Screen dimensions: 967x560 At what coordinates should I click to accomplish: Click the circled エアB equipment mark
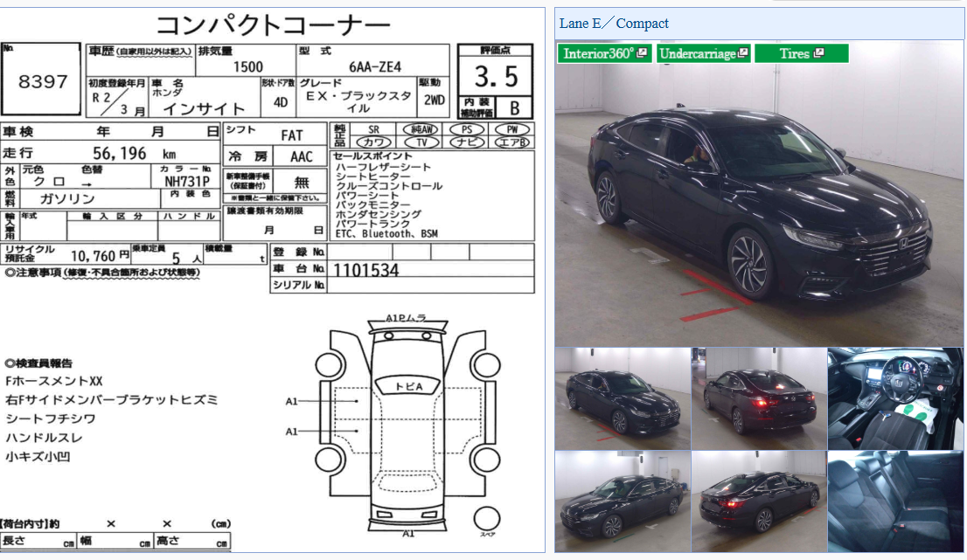tap(511, 142)
